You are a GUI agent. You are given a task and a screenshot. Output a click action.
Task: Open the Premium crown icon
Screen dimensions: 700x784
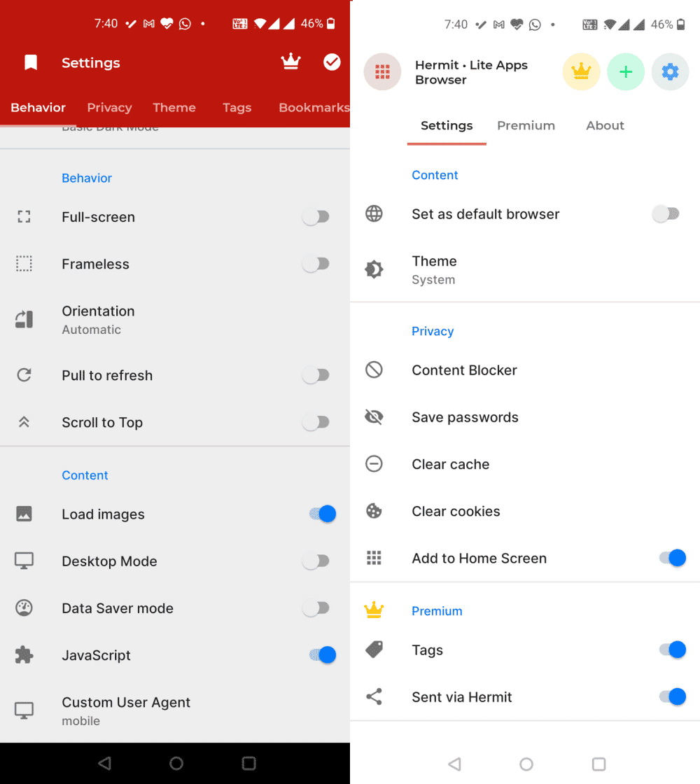[x=581, y=71]
